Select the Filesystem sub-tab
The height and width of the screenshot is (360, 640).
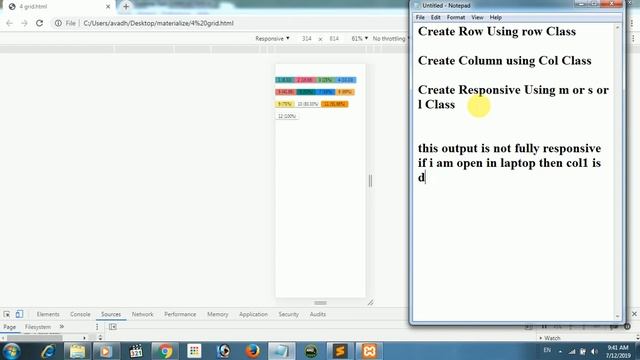(x=38, y=327)
